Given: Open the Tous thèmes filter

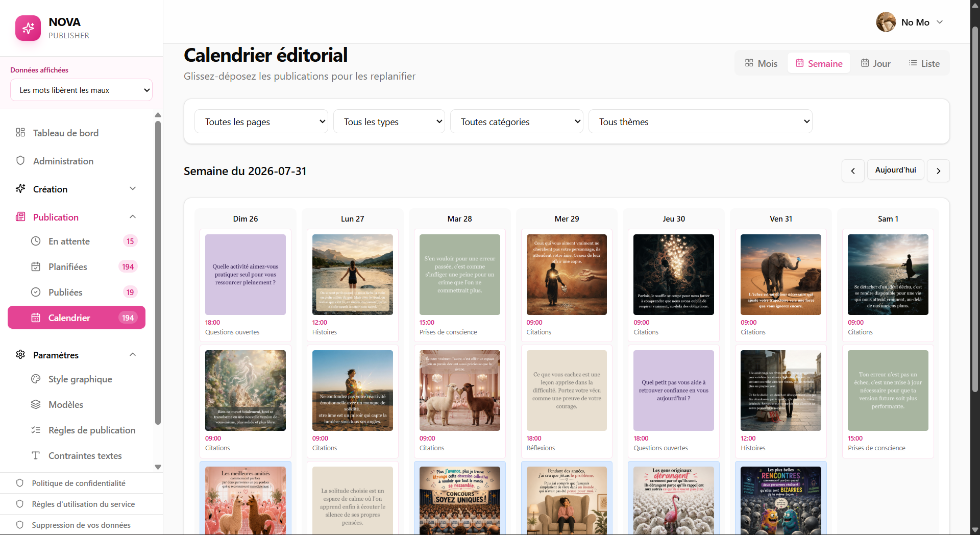Looking at the screenshot, I should pyautogui.click(x=700, y=121).
